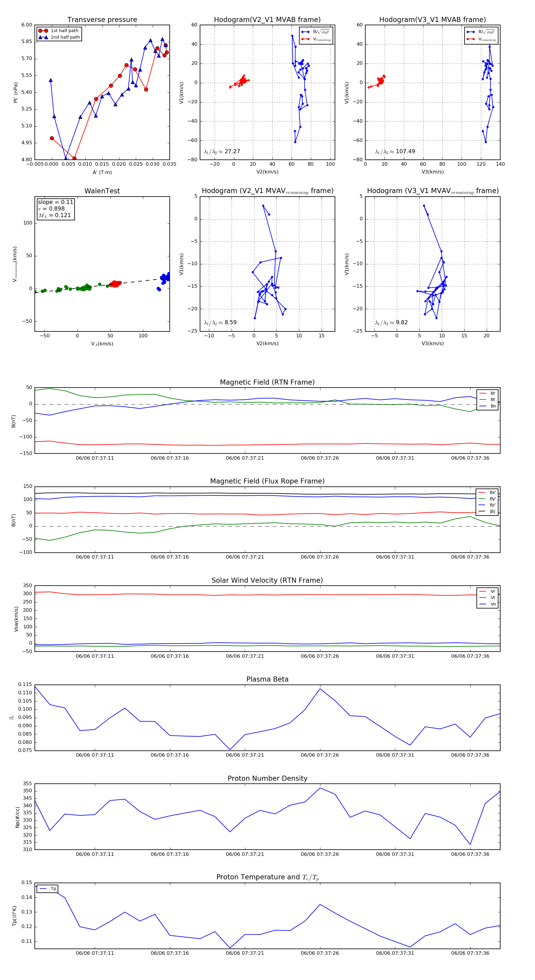The height and width of the screenshot is (980, 535).
Task: Click the 'slope = 0.11' text
Action: click(55, 202)
